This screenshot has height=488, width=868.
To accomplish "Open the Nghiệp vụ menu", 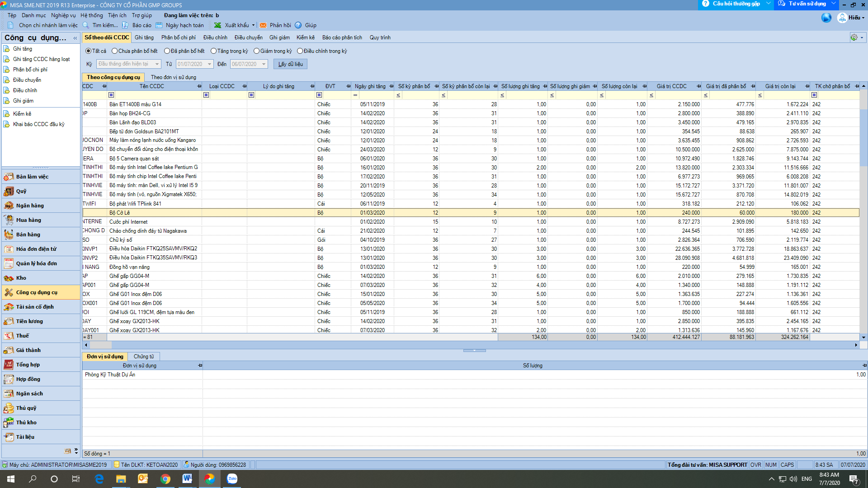I will (63, 15).
